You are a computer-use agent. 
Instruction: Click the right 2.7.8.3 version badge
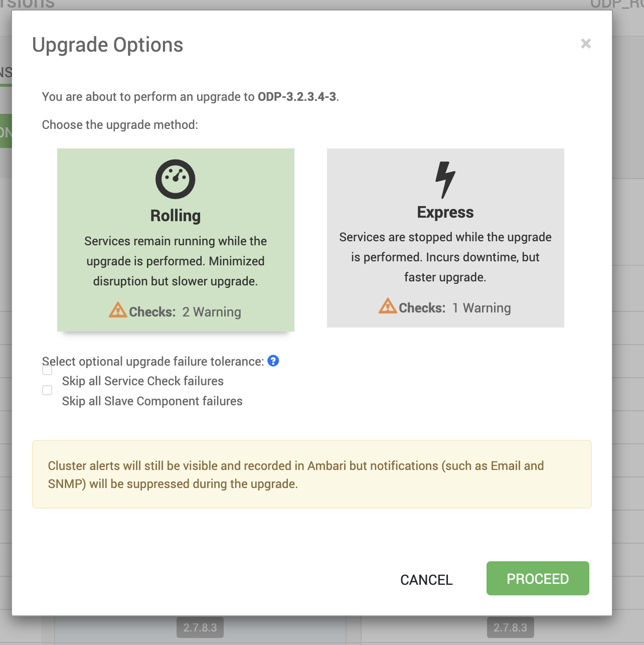click(511, 627)
